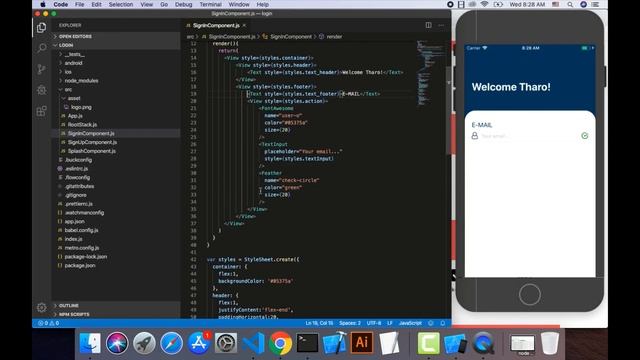Open the Extensions view
Image resolution: width=640 pixels, height=360 pixels.
click(x=41, y=111)
